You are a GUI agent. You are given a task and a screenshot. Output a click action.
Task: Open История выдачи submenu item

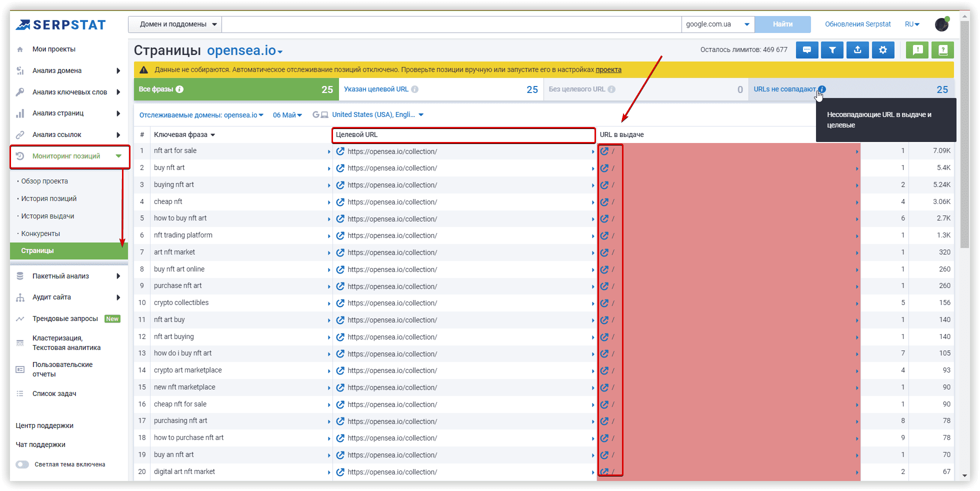coord(47,216)
